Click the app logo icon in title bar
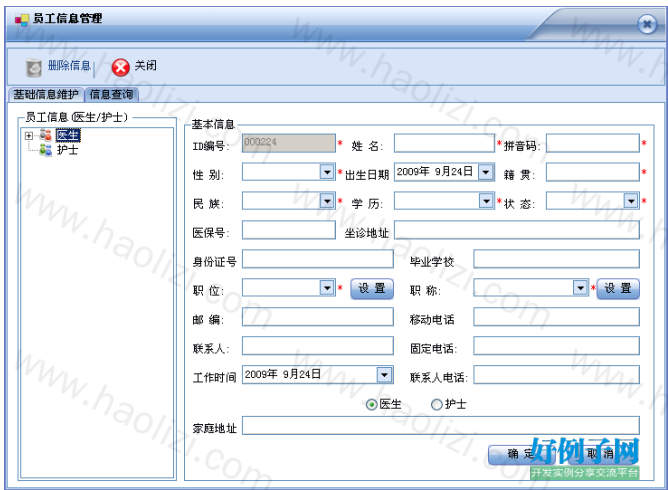 tap(21, 20)
